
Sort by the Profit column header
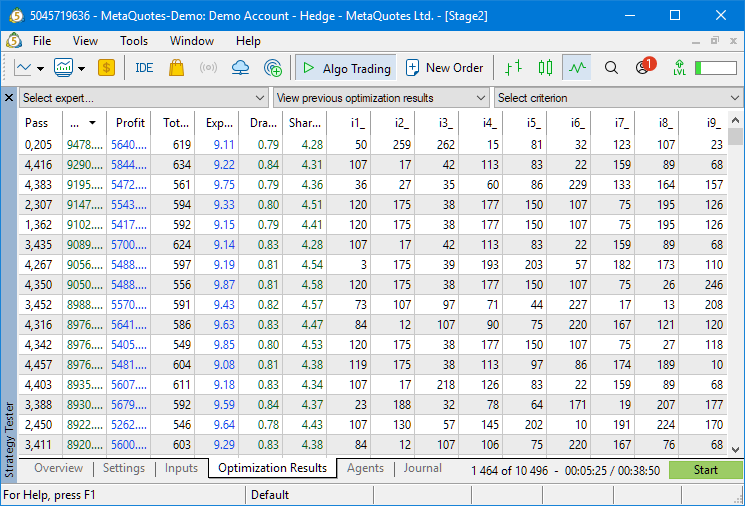[x=130, y=122]
